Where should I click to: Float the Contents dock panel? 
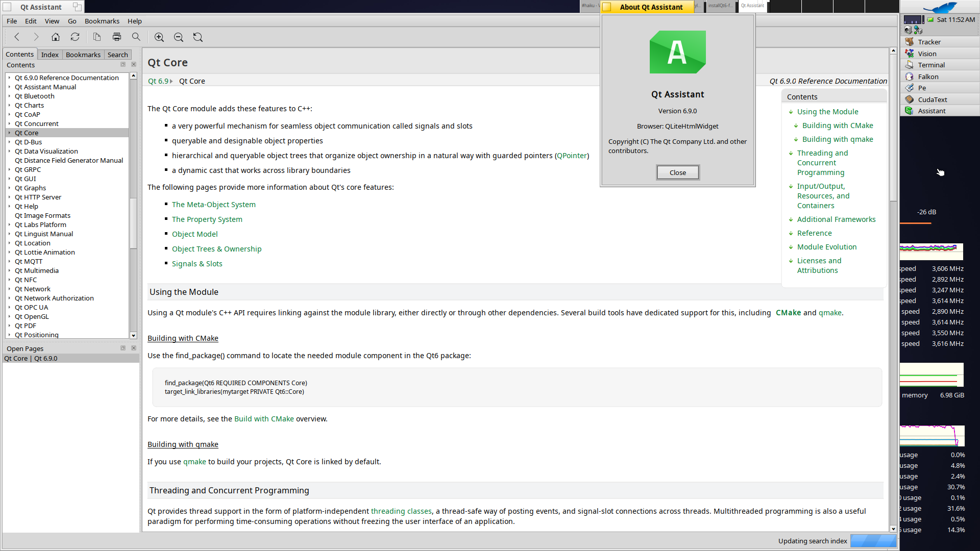[123, 65]
